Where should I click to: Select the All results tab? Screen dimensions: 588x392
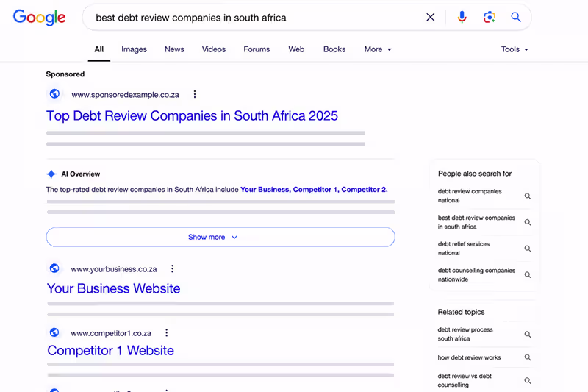(99, 49)
